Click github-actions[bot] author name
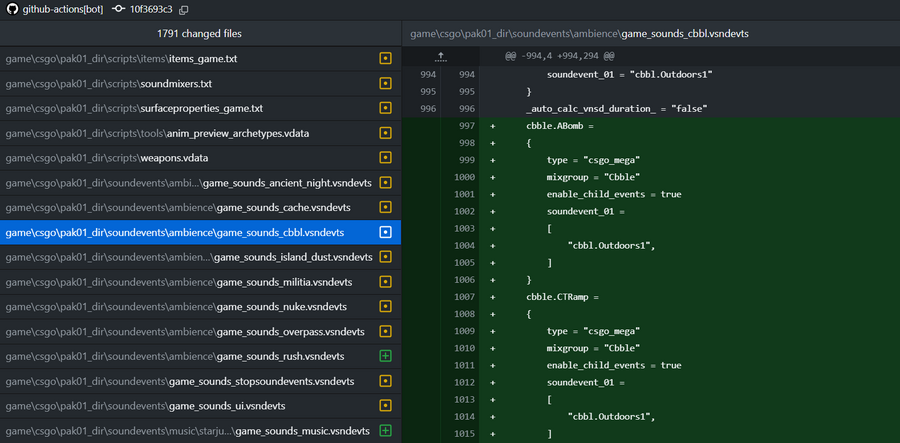Image resolution: width=900 pixels, height=443 pixels. click(63, 10)
